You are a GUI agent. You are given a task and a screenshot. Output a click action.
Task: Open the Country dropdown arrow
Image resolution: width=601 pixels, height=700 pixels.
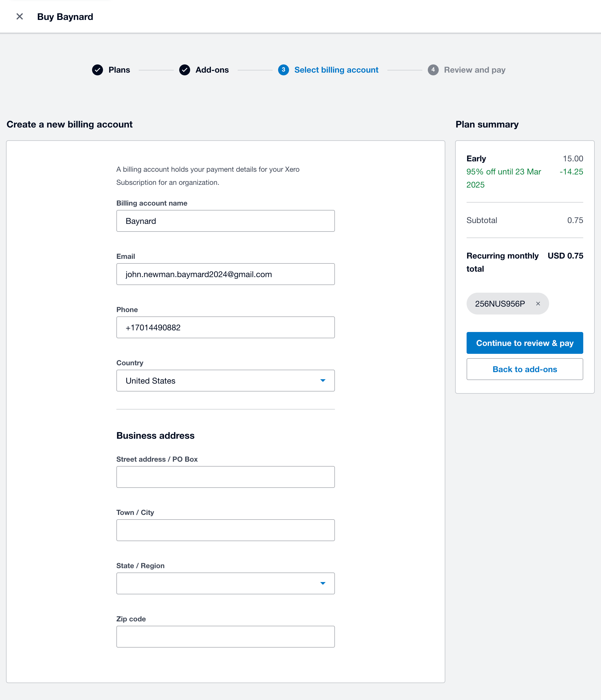click(323, 380)
